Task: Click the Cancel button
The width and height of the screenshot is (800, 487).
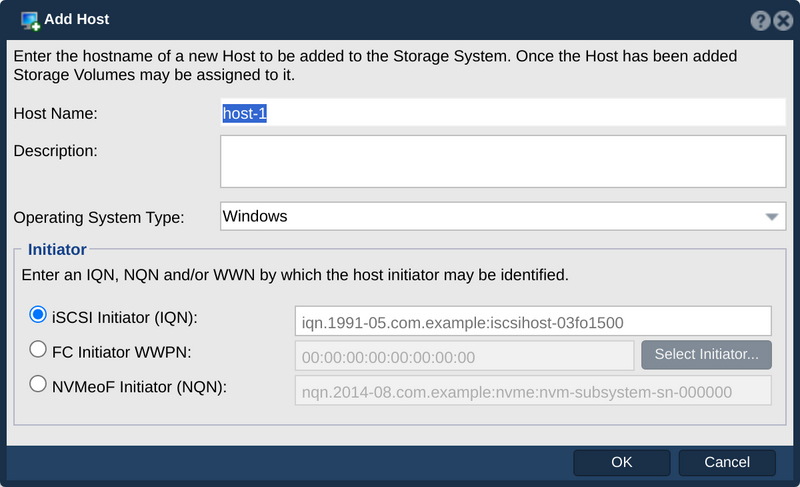Action: (727, 462)
